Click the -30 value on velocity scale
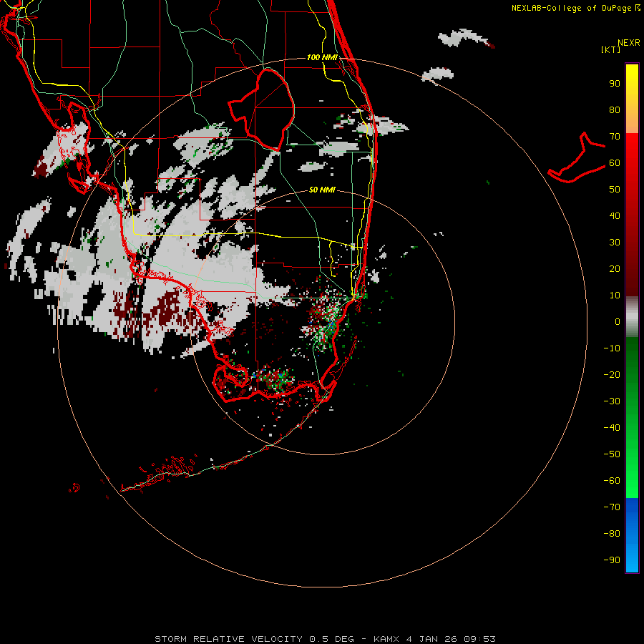Screen dimensions: 644x644 (612, 401)
